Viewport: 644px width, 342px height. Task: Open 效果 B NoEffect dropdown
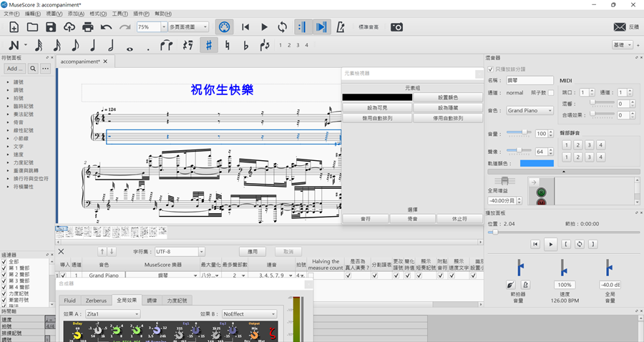point(249,314)
